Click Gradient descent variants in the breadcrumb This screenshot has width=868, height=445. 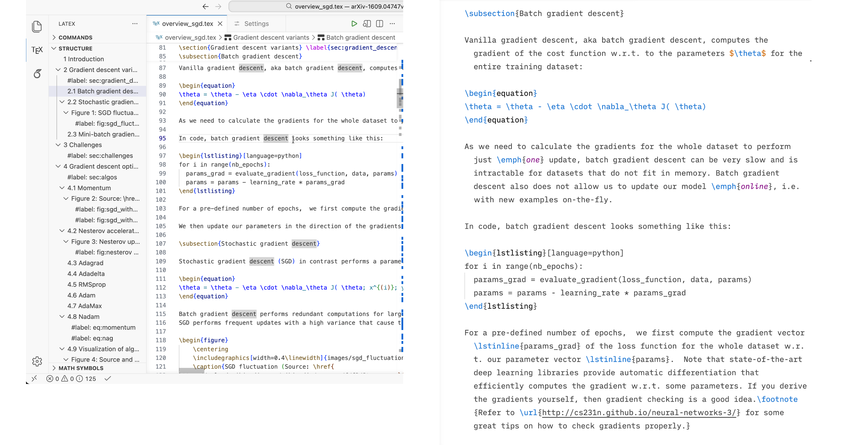271,37
